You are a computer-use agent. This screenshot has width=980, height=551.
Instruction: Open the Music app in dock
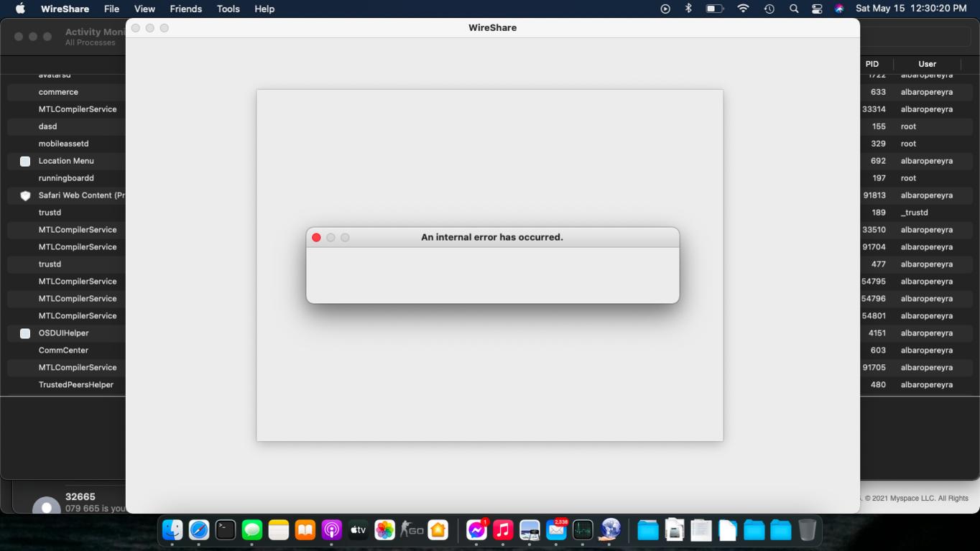(503, 530)
